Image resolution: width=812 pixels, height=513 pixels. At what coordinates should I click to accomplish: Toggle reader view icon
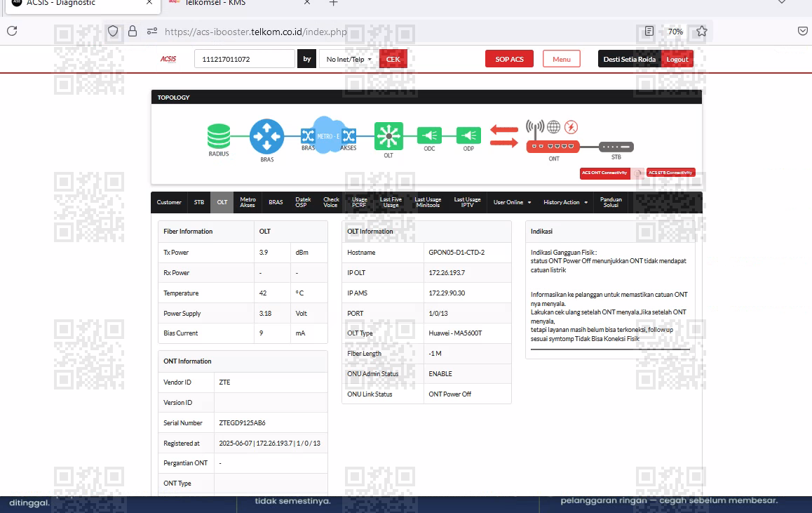[649, 31]
